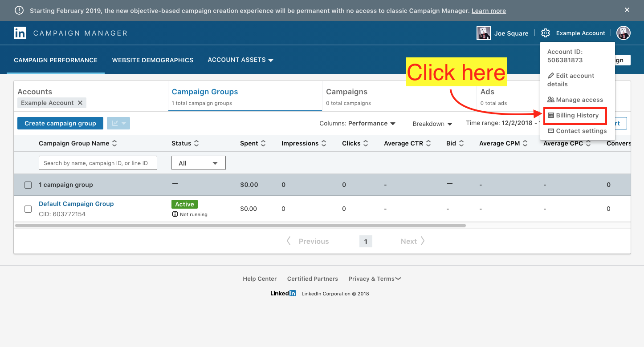Click the Example Account name in header
The width and height of the screenshot is (644, 347).
pyautogui.click(x=580, y=33)
